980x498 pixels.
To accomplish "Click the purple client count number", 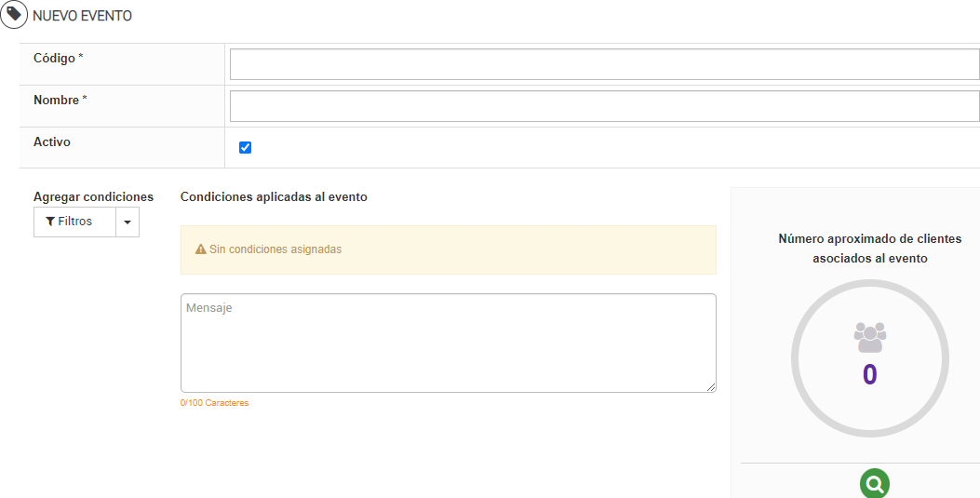I will (x=870, y=374).
